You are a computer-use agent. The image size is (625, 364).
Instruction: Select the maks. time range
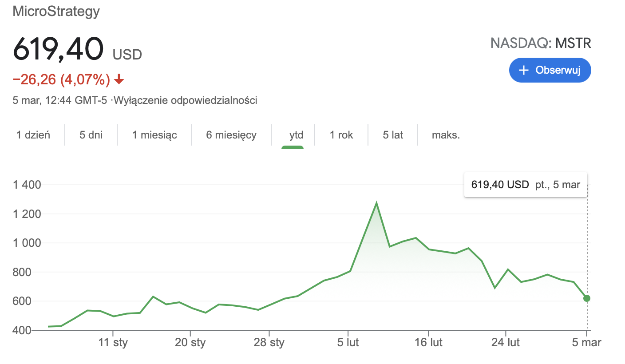pyautogui.click(x=446, y=135)
